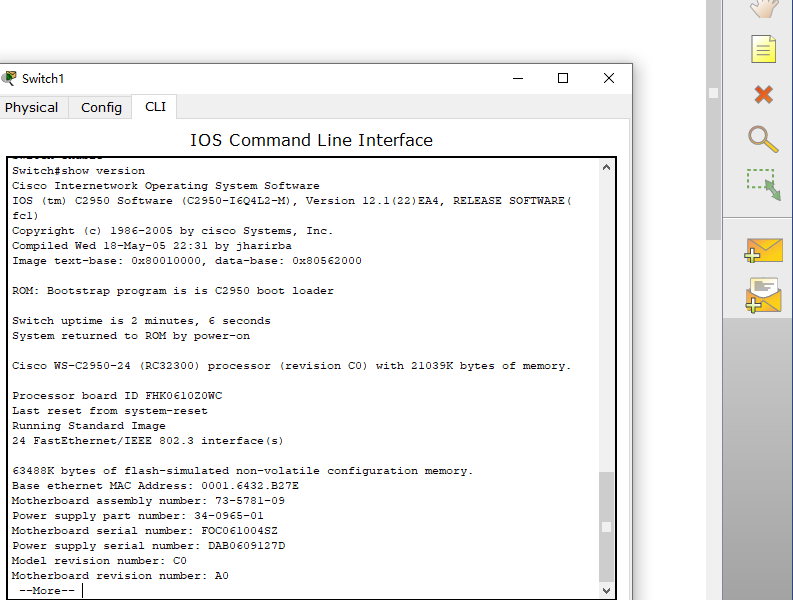Screen dimensions: 793x600
Task: Maximize the Switch1 window
Action: point(563,78)
